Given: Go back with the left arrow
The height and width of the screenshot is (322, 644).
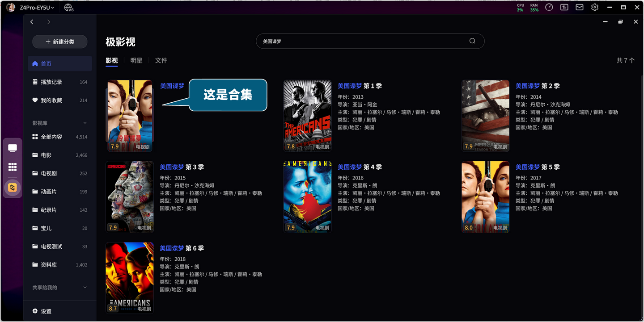Looking at the screenshot, I should point(32,22).
